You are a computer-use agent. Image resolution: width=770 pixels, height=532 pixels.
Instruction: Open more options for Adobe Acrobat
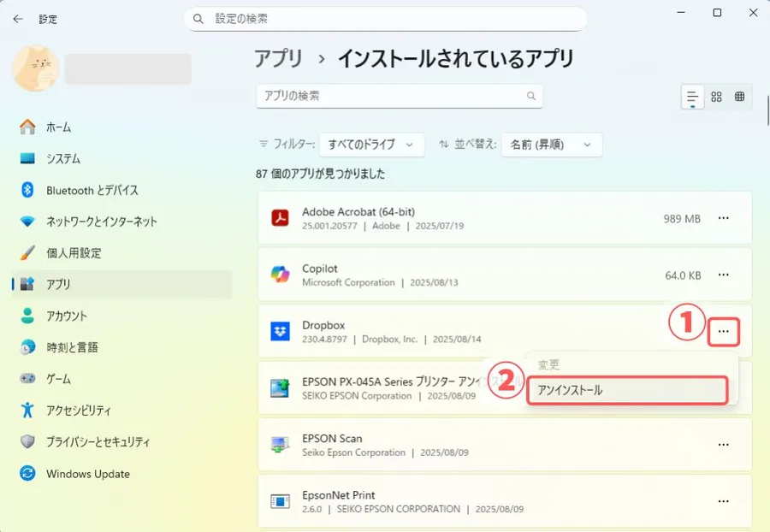point(723,218)
